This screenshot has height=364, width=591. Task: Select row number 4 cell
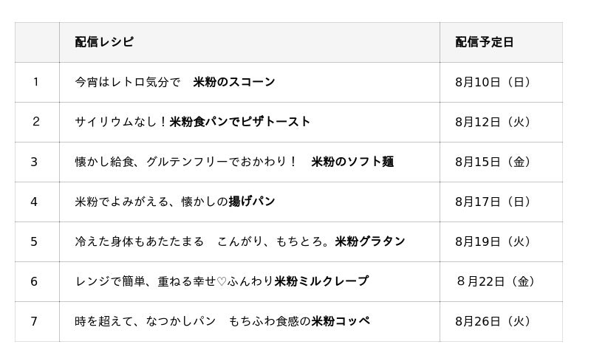pyautogui.click(x=34, y=202)
